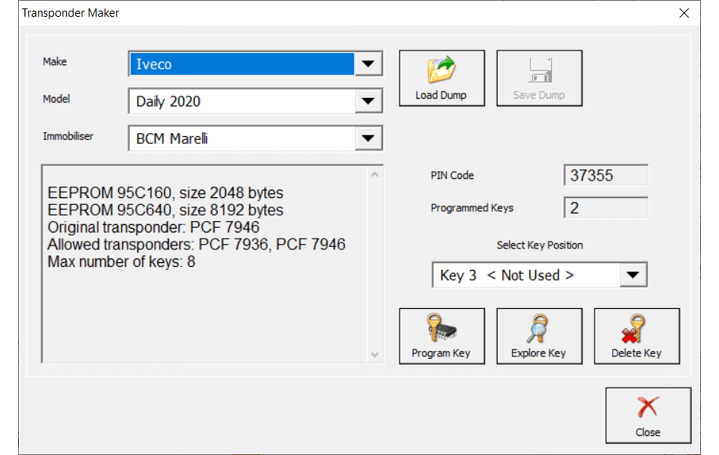Image resolution: width=719 pixels, height=455 pixels.
Task: Expand the Make dropdown arrow
Action: click(368, 64)
